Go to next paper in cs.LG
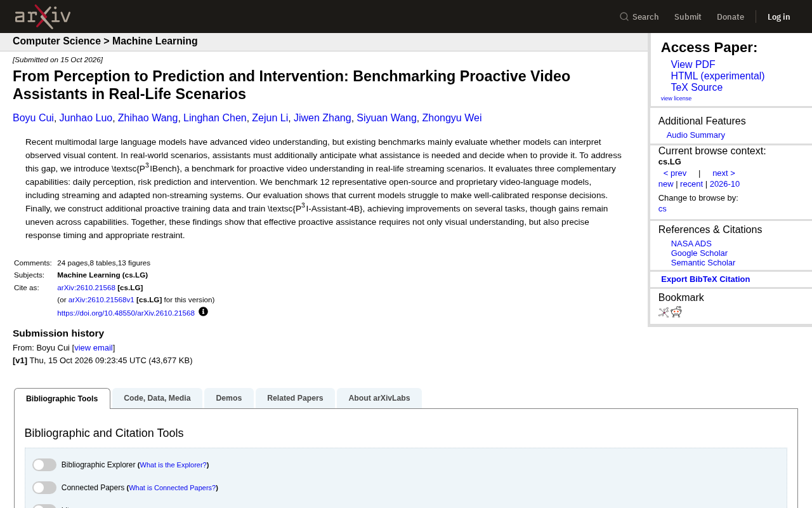The height and width of the screenshot is (508, 812). pos(724,173)
